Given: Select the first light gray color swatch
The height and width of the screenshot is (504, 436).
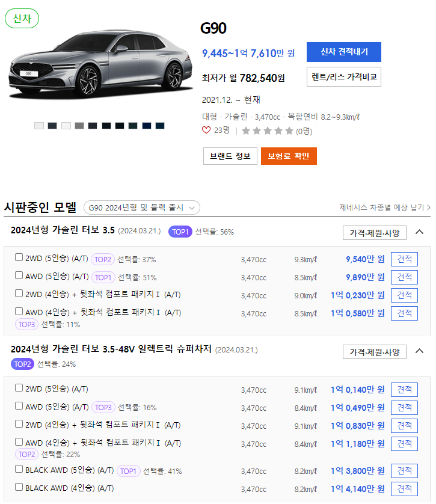Looking at the screenshot, I should click(39, 126).
